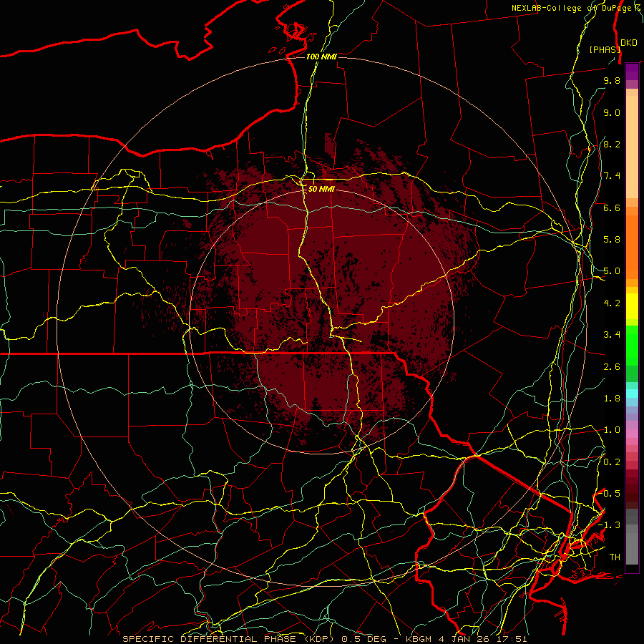This screenshot has height=644, width=644.
Task: Click the 6.6 value on color scale
Action: coord(612,208)
